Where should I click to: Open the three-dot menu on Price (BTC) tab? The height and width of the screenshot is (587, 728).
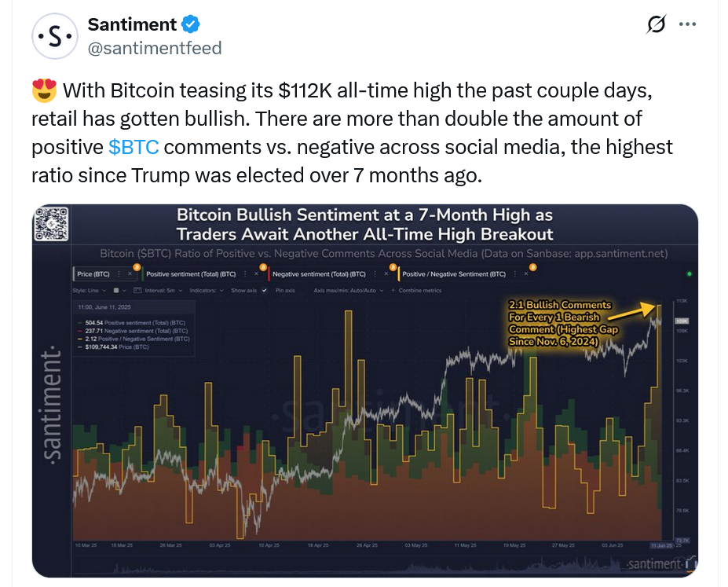pyautogui.click(x=117, y=273)
